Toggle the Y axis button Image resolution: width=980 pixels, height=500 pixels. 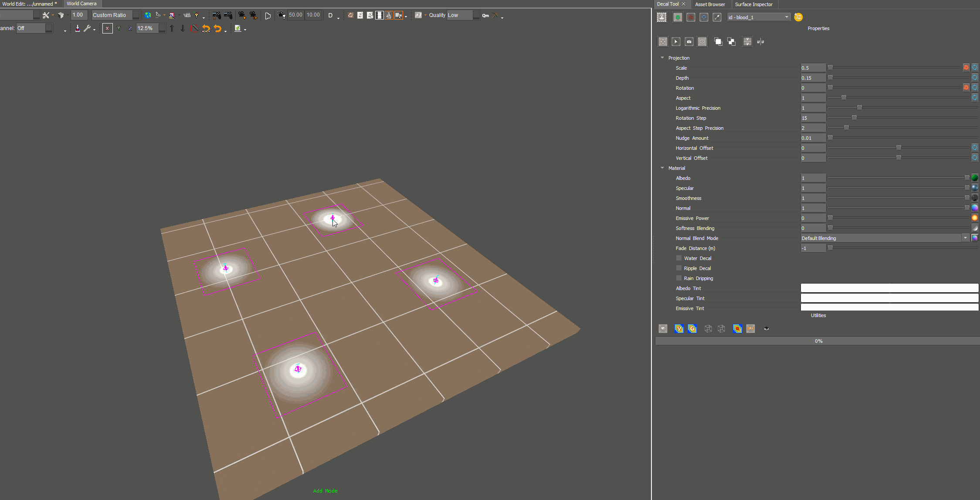coord(119,28)
